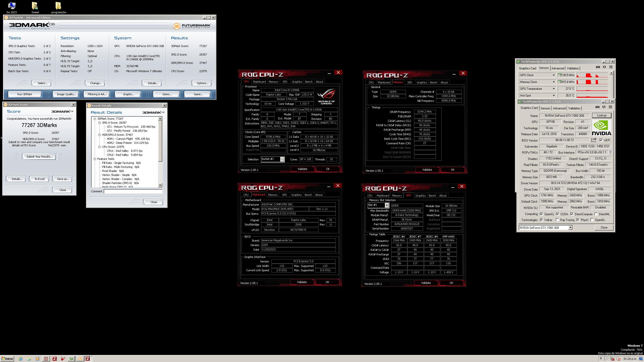644x362 pixels.
Task: Switch to Sensors tab in GPU-Z Graphics Card window
Action: (x=545, y=108)
